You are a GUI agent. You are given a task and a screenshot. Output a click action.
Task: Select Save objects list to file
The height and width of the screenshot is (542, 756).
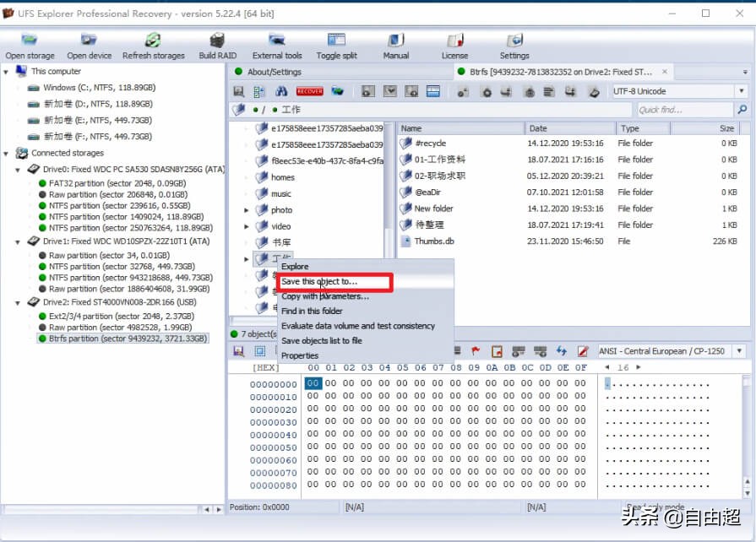[x=322, y=340]
